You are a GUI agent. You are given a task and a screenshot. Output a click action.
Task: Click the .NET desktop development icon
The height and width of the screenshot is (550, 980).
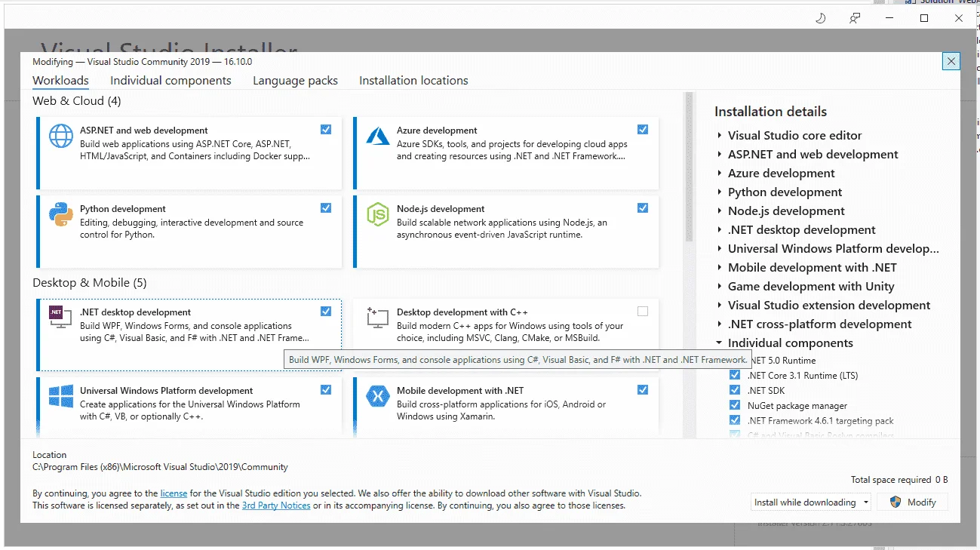(x=60, y=317)
